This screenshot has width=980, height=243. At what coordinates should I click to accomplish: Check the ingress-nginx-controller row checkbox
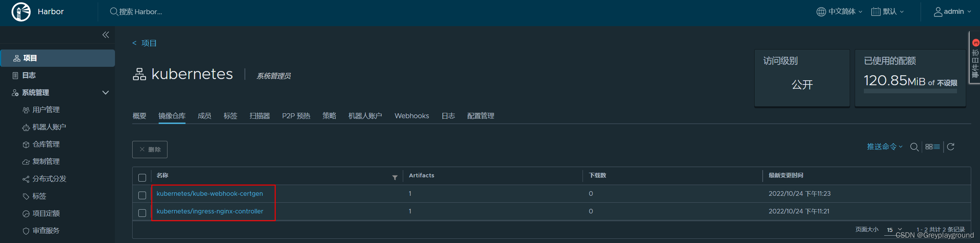coord(142,213)
